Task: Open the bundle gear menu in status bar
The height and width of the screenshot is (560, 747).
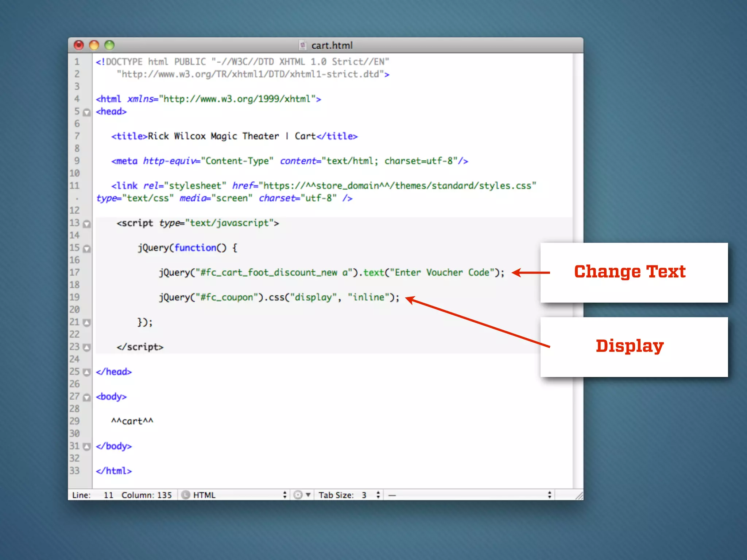Action: [x=302, y=495]
